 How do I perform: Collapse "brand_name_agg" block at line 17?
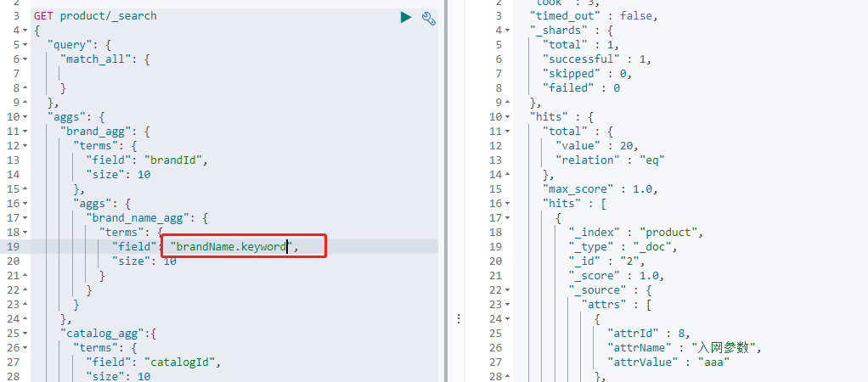[25, 217]
